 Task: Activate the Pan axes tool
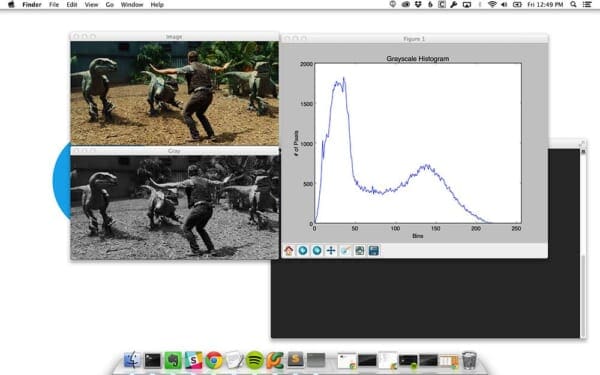[x=331, y=251]
